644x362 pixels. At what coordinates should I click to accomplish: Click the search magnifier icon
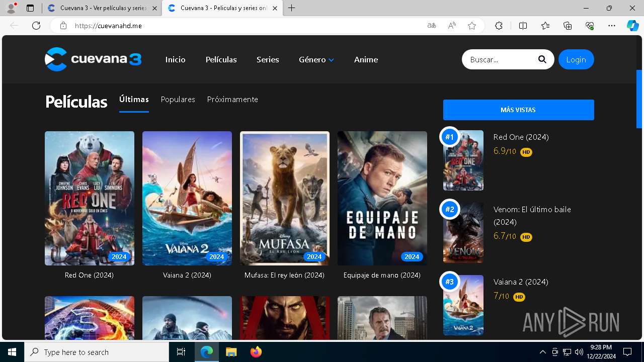pyautogui.click(x=542, y=59)
